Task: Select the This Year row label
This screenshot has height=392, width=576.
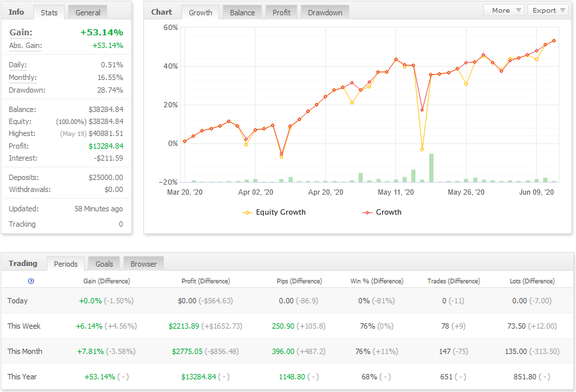Action: (x=22, y=377)
